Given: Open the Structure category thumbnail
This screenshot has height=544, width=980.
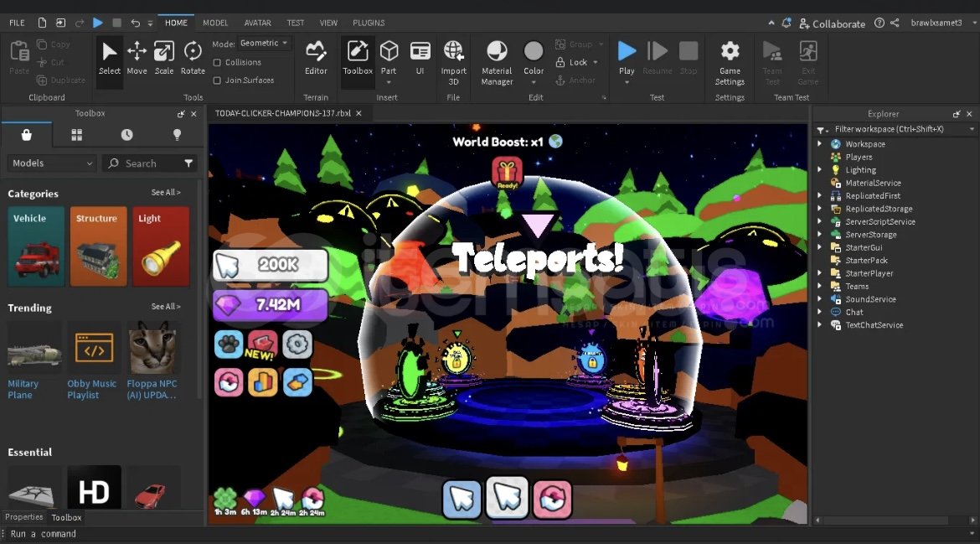Looking at the screenshot, I should click(x=98, y=246).
